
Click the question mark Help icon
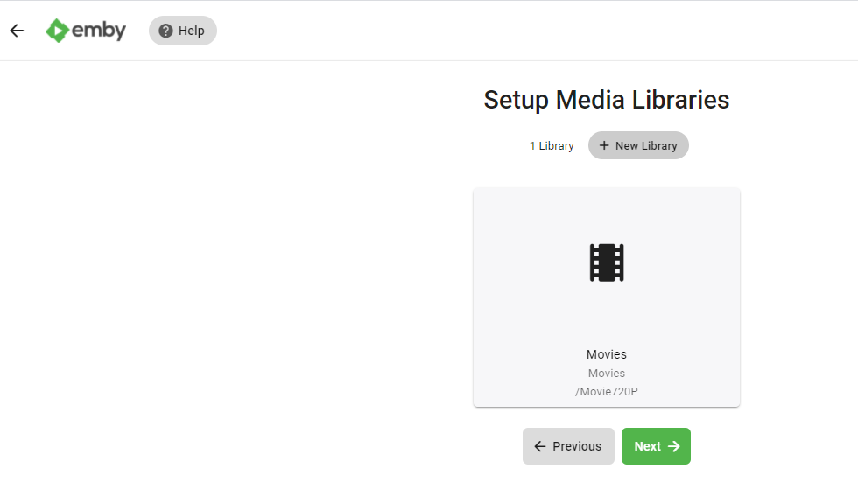(x=165, y=31)
